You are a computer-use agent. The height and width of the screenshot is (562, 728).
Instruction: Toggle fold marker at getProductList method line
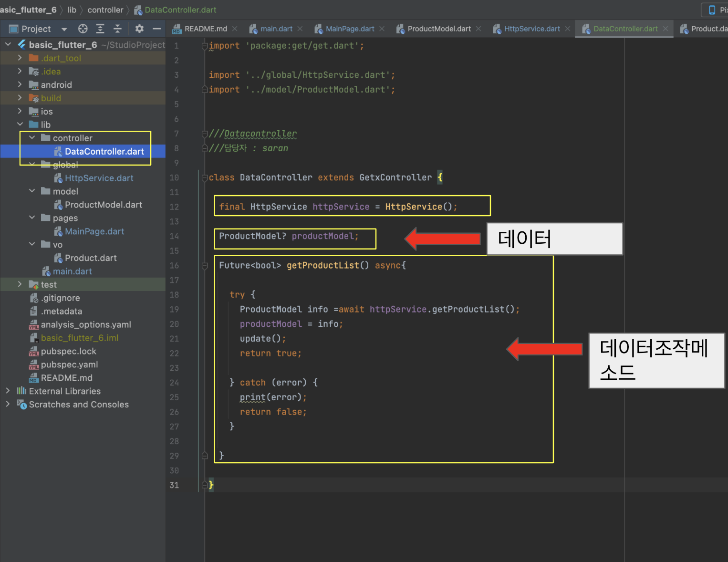(205, 266)
